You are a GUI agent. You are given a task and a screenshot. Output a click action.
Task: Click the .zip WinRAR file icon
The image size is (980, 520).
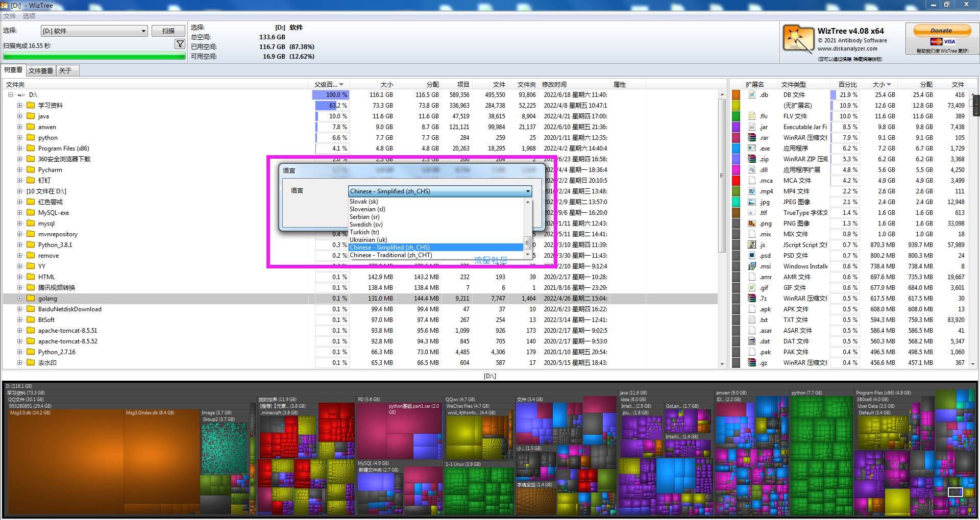click(752, 159)
